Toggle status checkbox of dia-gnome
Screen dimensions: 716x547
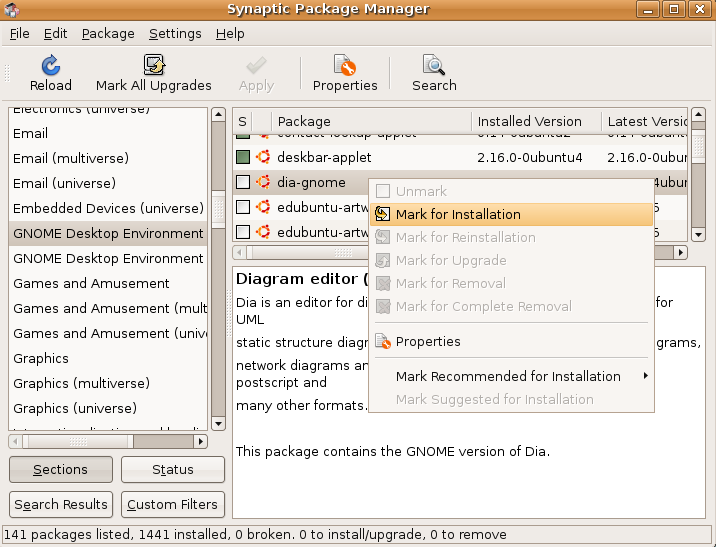pyautogui.click(x=243, y=182)
